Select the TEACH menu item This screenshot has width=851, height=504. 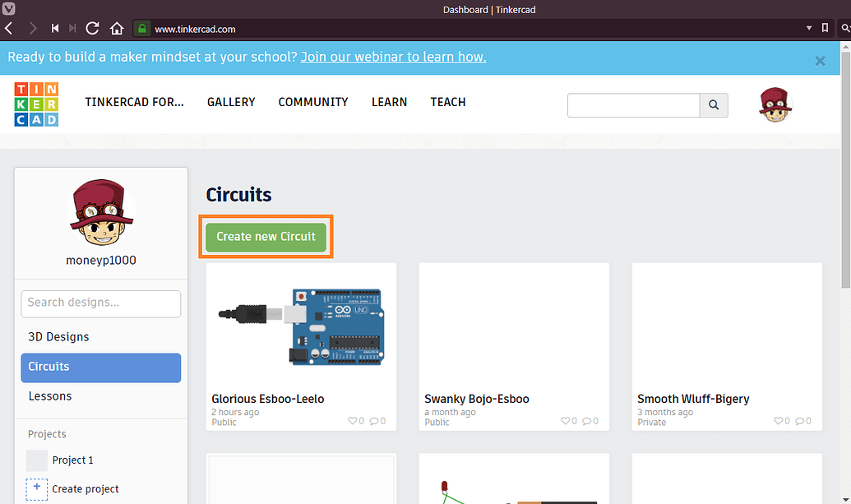click(447, 102)
